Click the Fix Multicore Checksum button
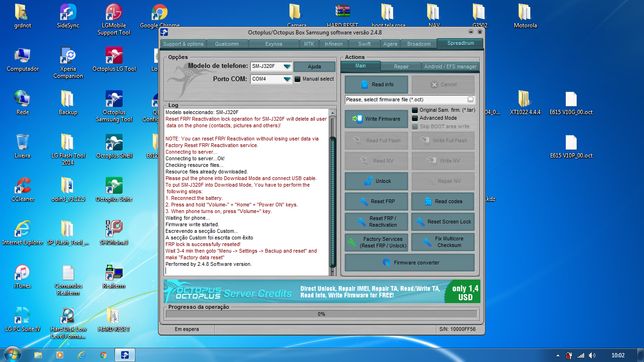This screenshot has height=362, width=644. pyautogui.click(x=443, y=242)
